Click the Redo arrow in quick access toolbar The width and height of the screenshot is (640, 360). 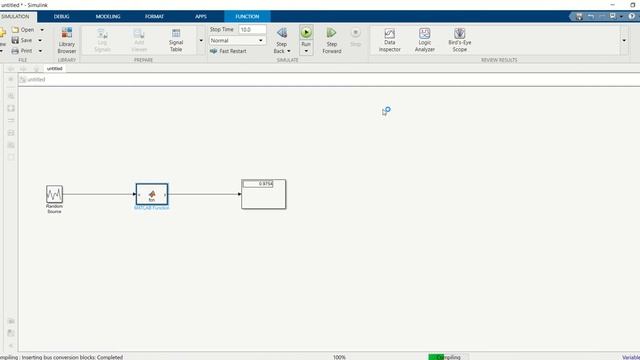pos(602,16)
